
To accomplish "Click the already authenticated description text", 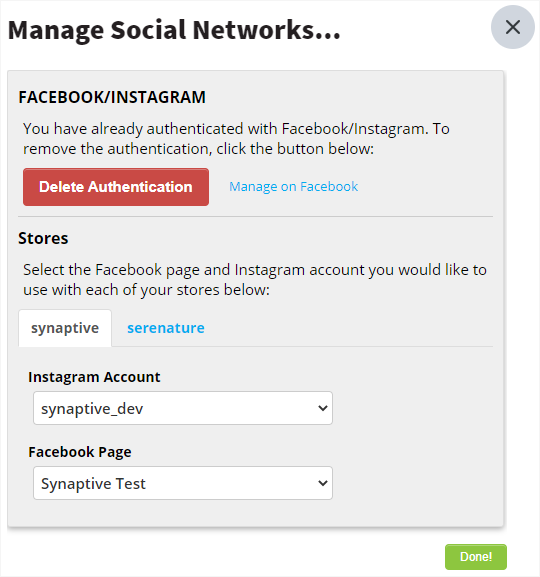I will click(236, 139).
